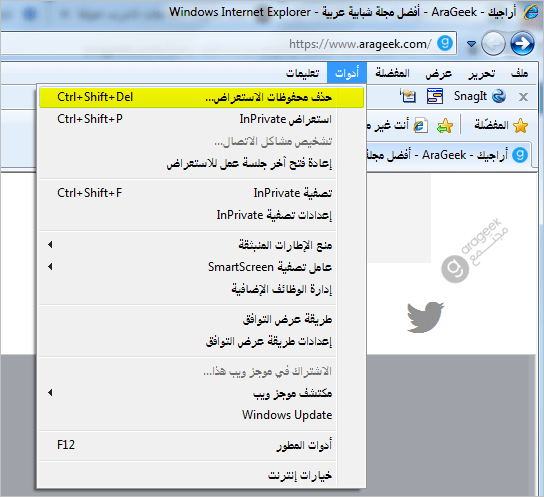Screen dimensions: 544x497
Task: Click the add to favorites bar star
Action: [x=445, y=125]
